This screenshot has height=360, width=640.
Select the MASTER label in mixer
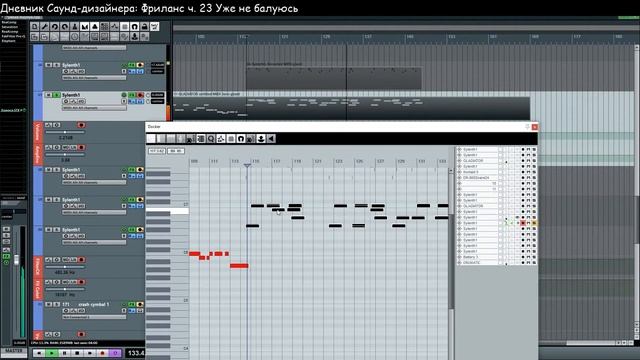[13, 351]
